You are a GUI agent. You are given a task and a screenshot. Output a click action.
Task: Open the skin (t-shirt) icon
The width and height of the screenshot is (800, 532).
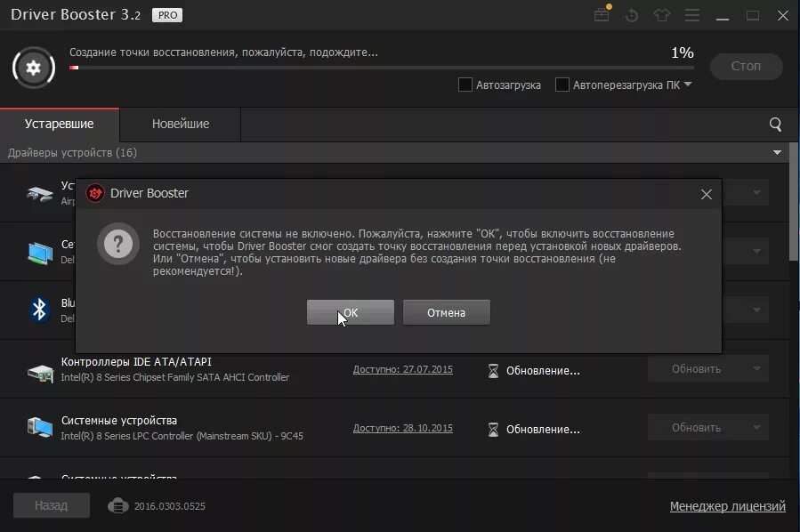click(x=662, y=15)
